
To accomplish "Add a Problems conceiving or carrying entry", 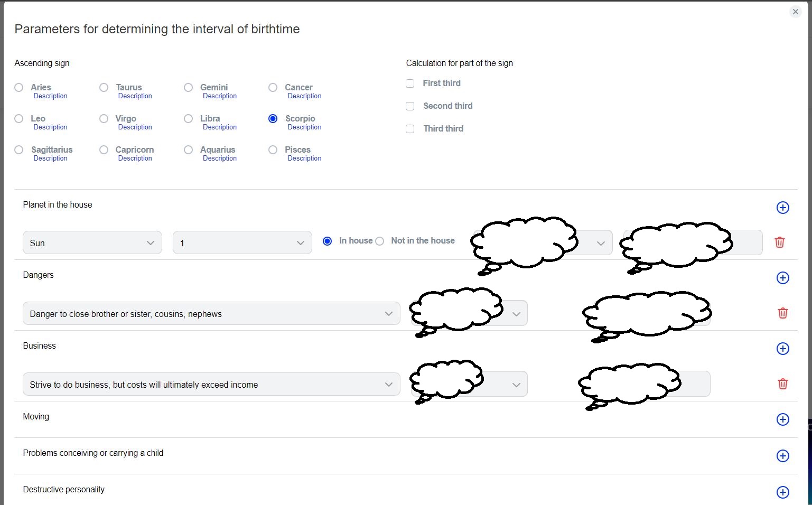I will point(782,456).
